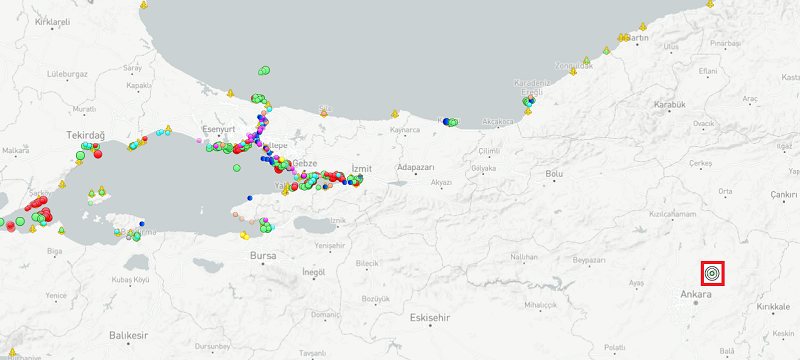Select large red vessel marker below Tekirdağ
Screen dimensions: 800x360
98,154
